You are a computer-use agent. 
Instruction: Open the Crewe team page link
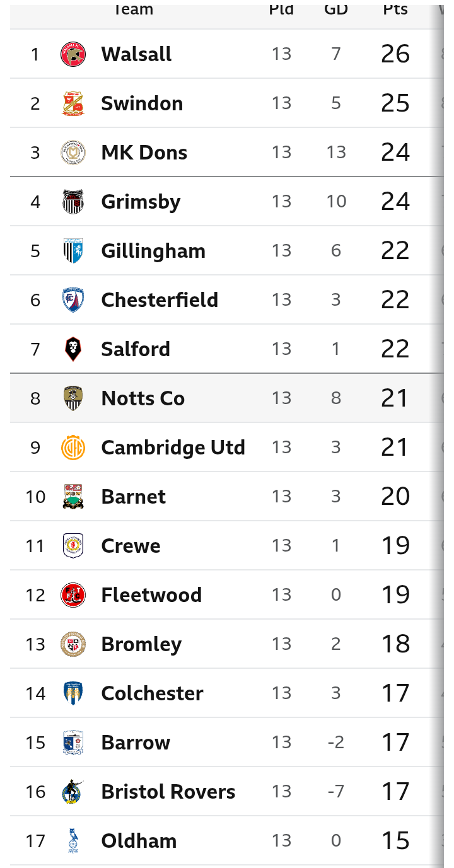(131, 546)
